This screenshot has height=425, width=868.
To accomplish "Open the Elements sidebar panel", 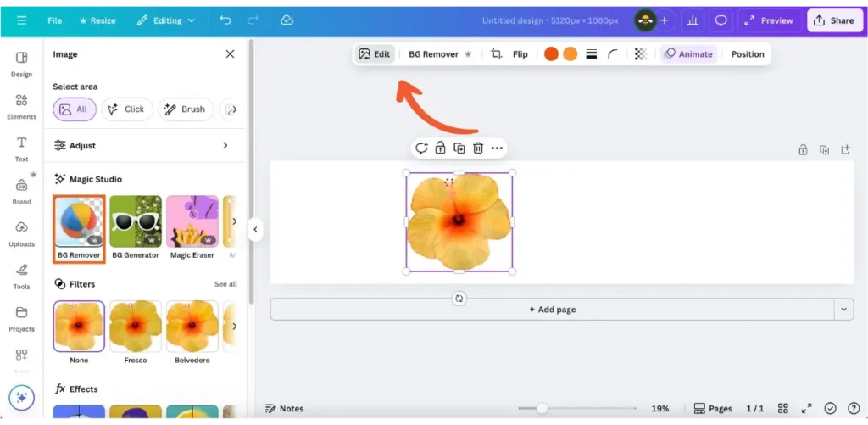I will click(21, 107).
